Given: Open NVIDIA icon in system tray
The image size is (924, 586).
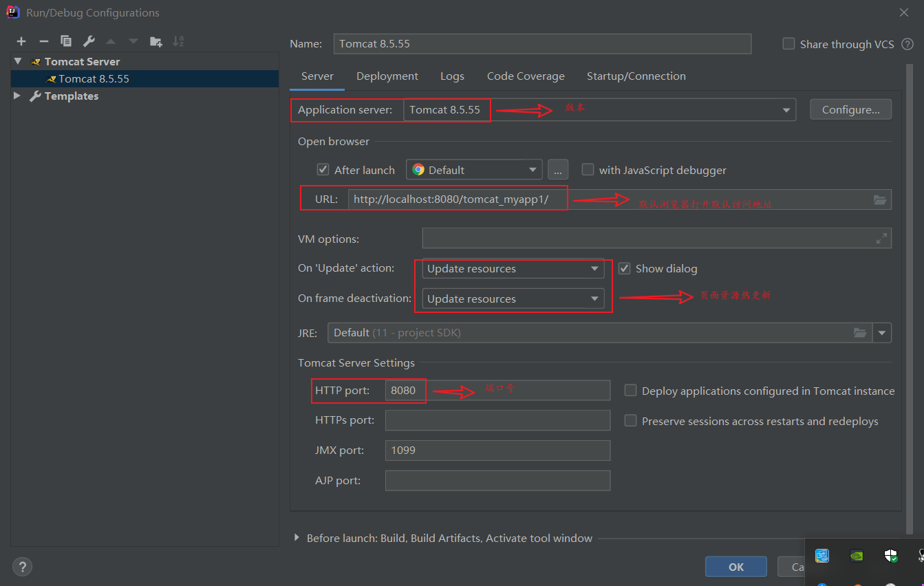Looking at the screenshot, I should click(x=857, y=556).
